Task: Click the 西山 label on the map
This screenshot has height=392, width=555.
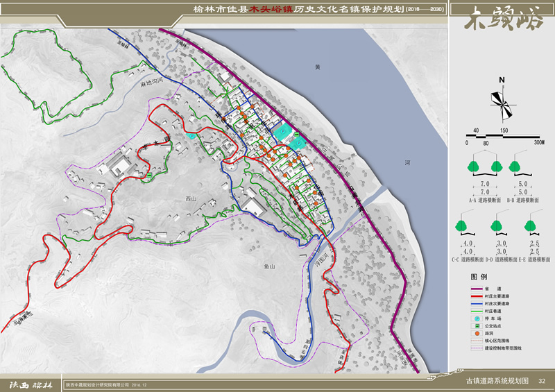Action: [191, 199]
